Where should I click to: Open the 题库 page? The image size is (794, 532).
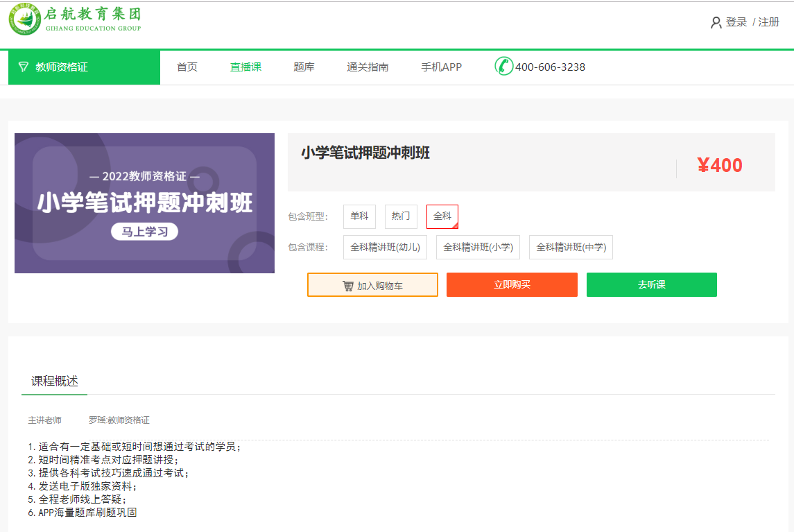click(x=304, y=67)
